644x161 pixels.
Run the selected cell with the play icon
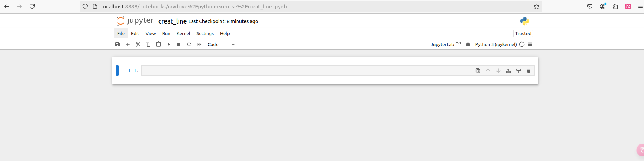point(169,44)
